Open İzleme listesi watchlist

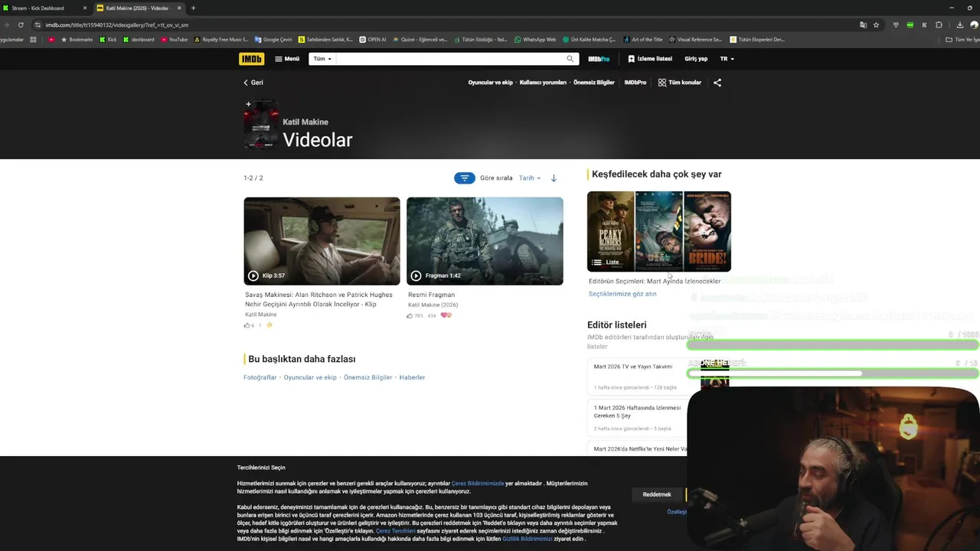(650, 59)
